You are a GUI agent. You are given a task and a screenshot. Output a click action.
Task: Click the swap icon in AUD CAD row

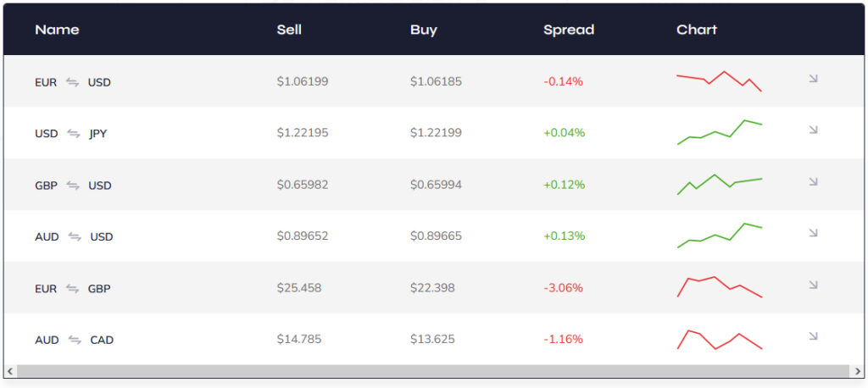75,341
